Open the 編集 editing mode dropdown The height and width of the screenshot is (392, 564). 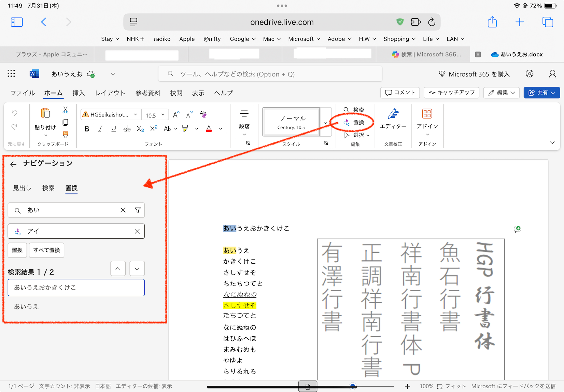[501, 93]
